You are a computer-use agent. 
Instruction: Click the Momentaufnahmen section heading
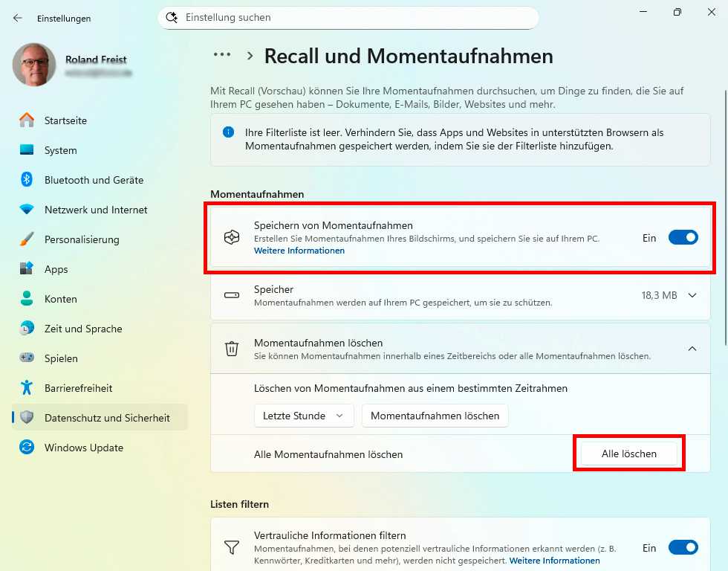coord(257,194)
